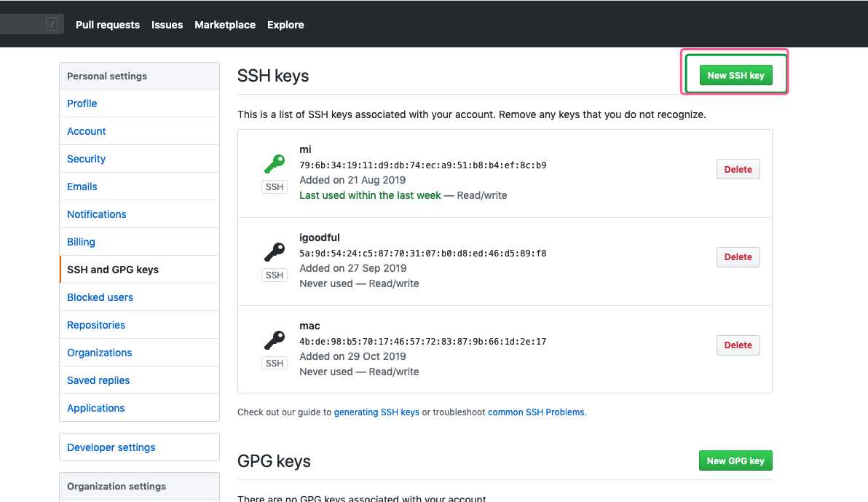Open the common SSH Problems link

[536, 412]
